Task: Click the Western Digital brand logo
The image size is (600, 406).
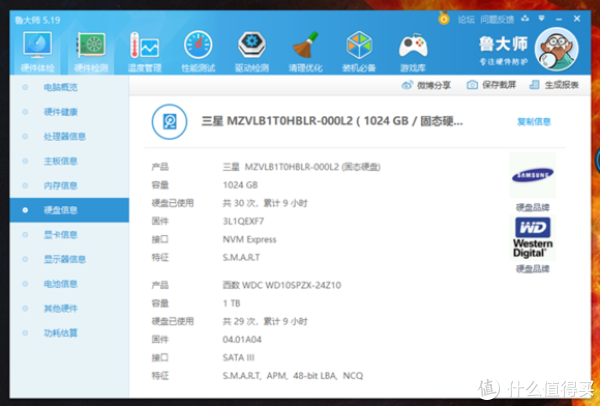Action: 533,238
